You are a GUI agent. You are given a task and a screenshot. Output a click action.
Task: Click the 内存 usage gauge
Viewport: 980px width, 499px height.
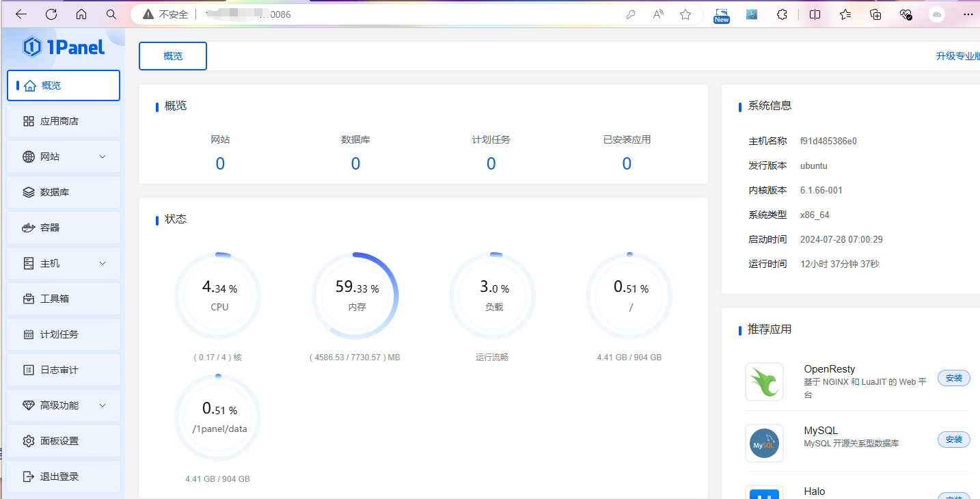coord(355,296)
